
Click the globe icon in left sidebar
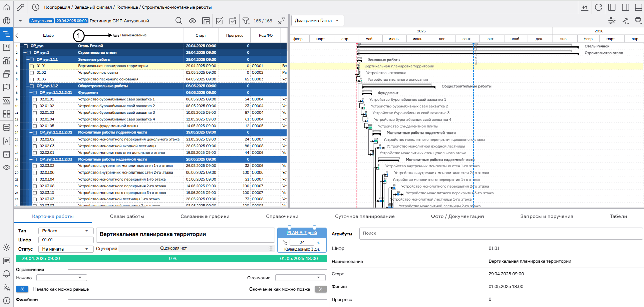(6, 21)
